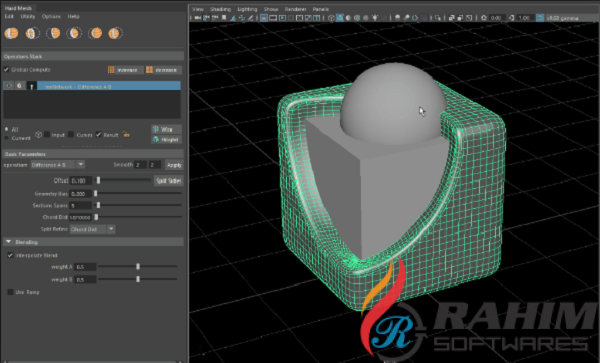Screen dimensions: 600x363
Task: Open the Edit menu in Hard Mesh window
Action: [x=9, y=16]
